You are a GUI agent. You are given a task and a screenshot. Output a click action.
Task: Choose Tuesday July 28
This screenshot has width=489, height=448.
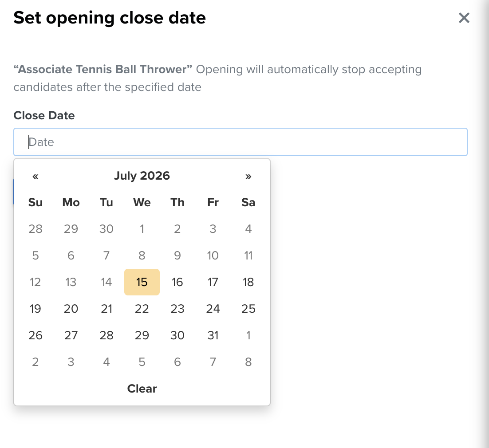[x=106, y=335]
